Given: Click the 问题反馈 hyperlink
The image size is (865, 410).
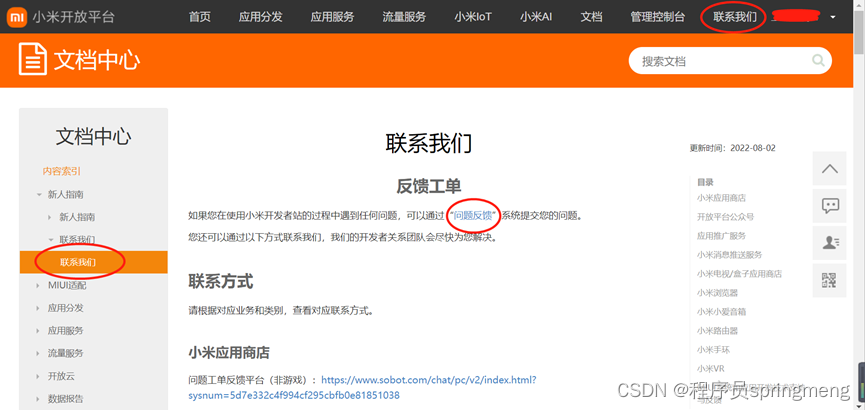Looking at the screenshot, I should coord(472,215).
